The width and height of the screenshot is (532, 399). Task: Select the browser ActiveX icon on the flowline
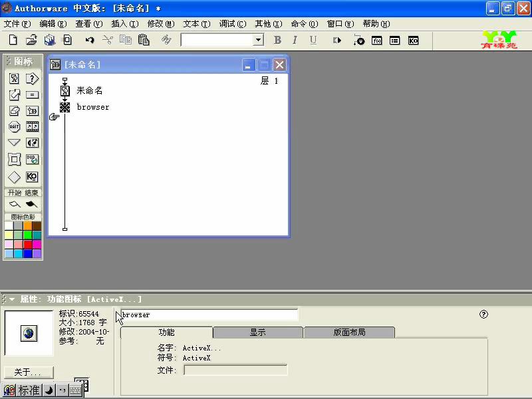[x=65, y=107]
